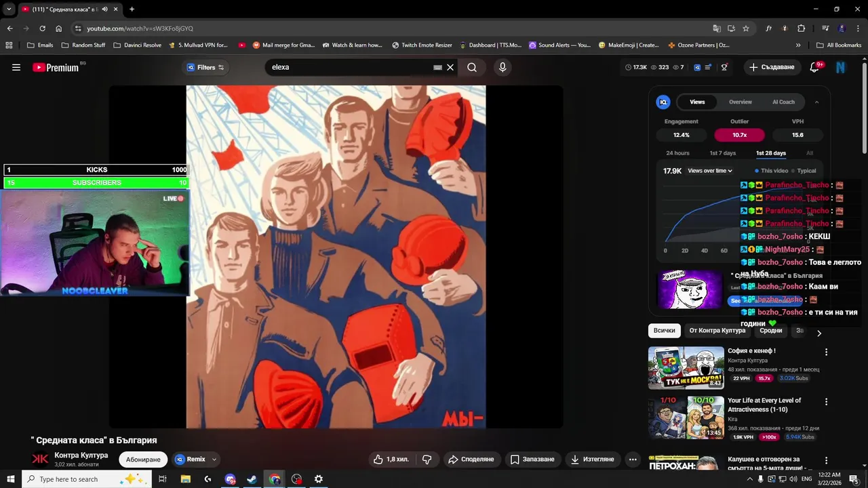Open the 'Контра Култура' channel link
868x488 pixels.
point(81,455)
